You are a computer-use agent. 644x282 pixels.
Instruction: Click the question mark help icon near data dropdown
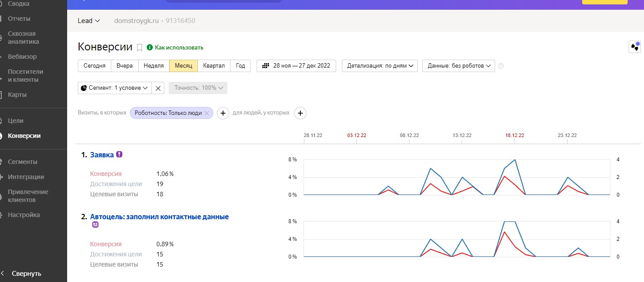click(x=501, y=66)
